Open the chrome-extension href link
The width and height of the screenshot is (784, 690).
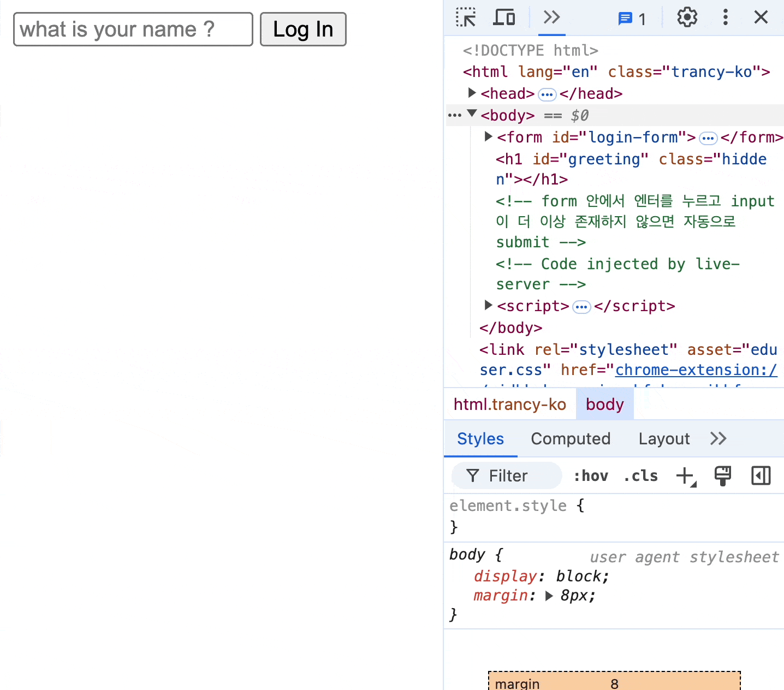(696, 370)
